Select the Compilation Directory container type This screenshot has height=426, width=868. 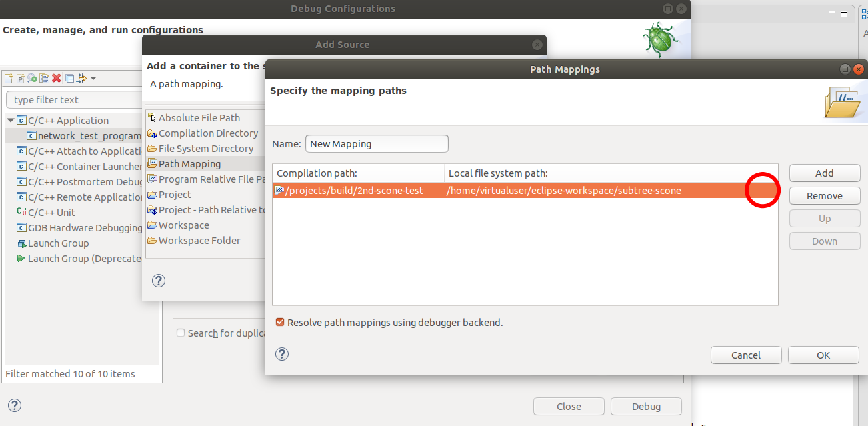point(208,133)
